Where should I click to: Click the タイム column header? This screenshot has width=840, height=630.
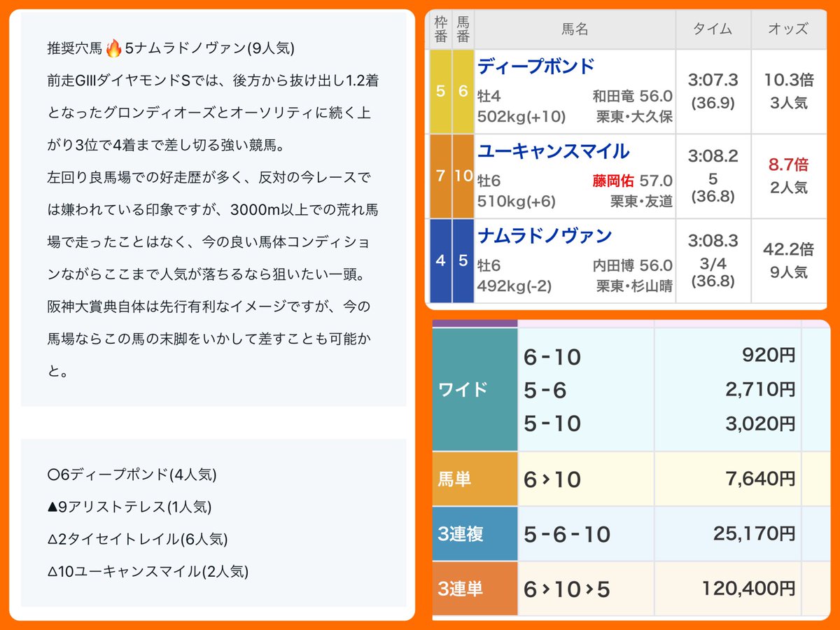[713, 29]
